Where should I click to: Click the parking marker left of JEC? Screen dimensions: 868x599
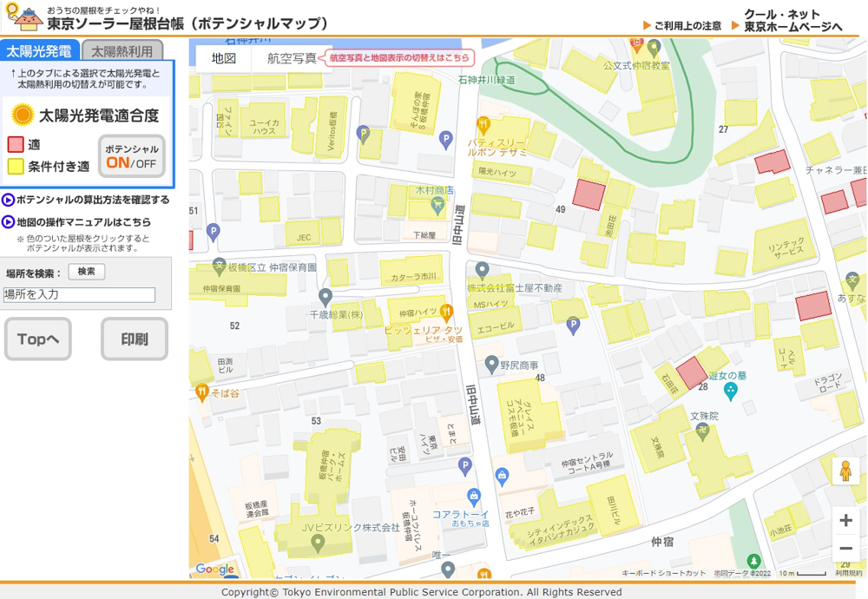pyautogui.click(x=214, y=233)
